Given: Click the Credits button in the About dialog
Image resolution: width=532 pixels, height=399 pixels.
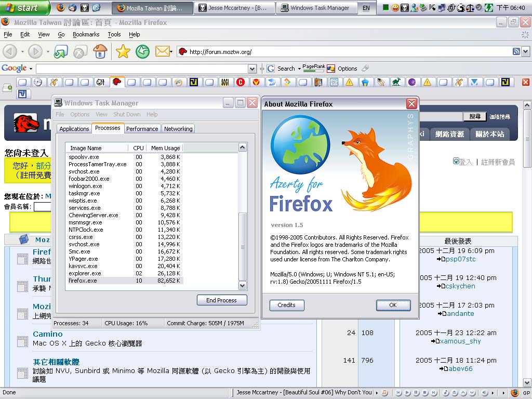Looking at the screenshot, I should point(286,305).
